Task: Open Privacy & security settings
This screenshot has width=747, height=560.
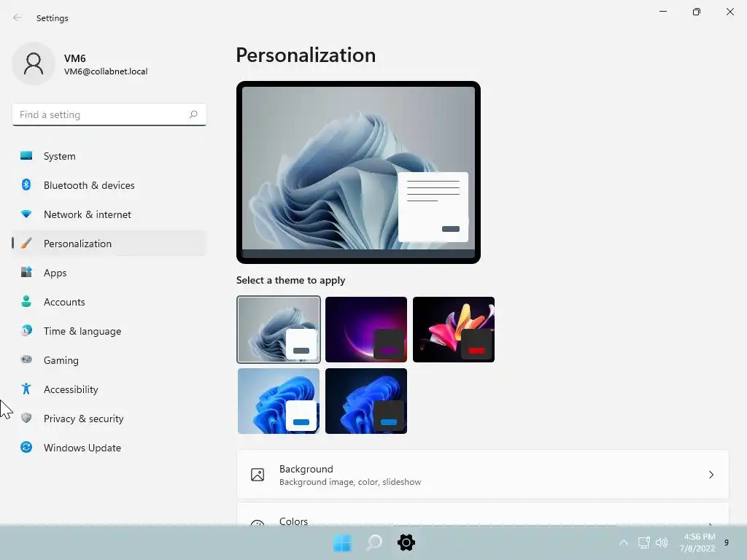Action: 109,419
